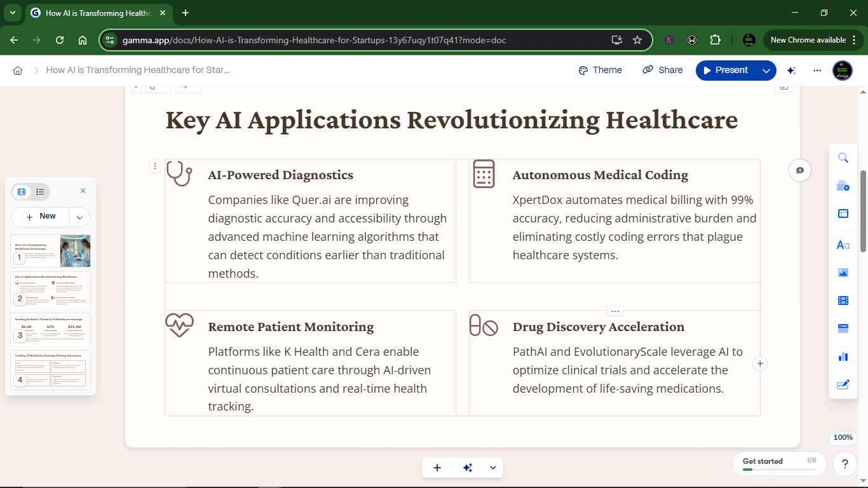Click the browser address bar URL

(x=313, y=40)
